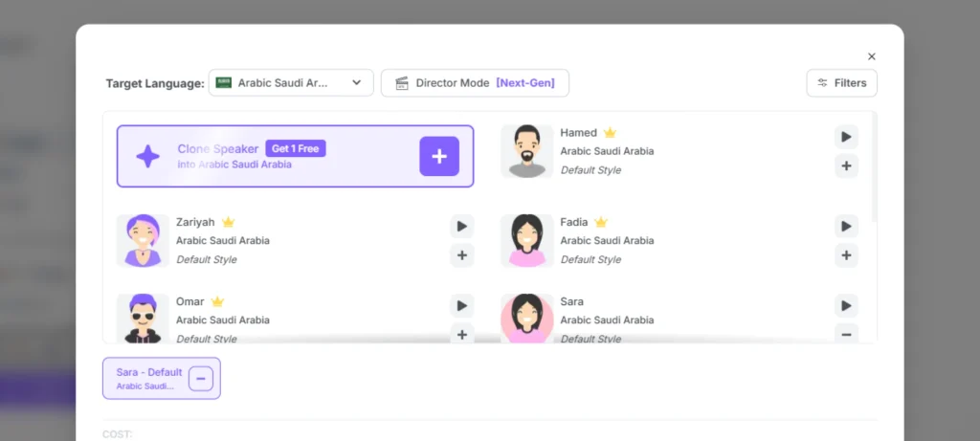
Task: Click the 'Omar' voice name
Action: (190, 301)
